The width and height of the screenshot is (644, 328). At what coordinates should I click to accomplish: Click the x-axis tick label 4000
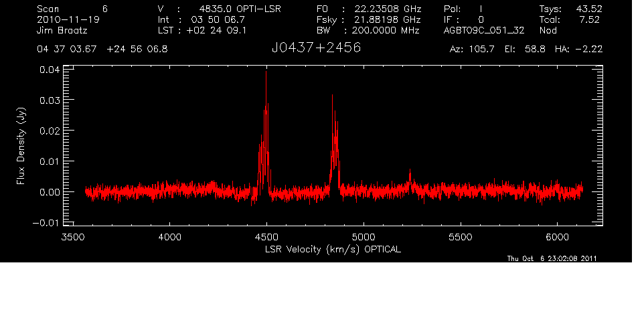169,237
